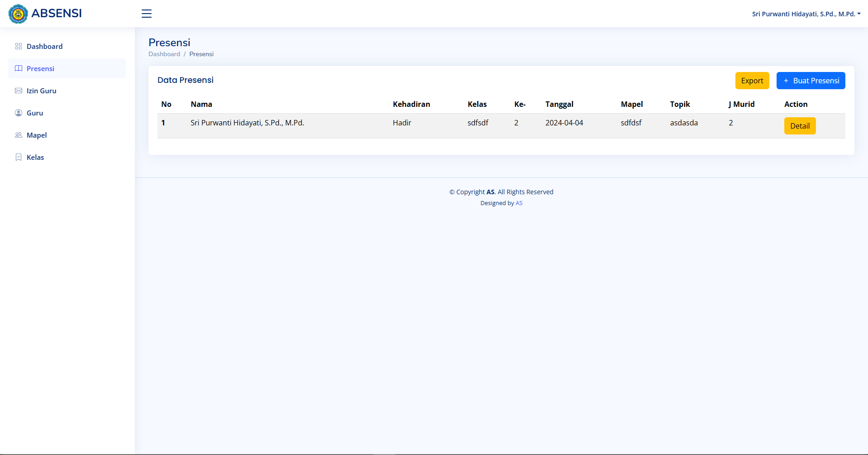This screenshot has width=868, height=455.
Task: Click the Nama cell of row 1
Action: [x=247, y=123]
